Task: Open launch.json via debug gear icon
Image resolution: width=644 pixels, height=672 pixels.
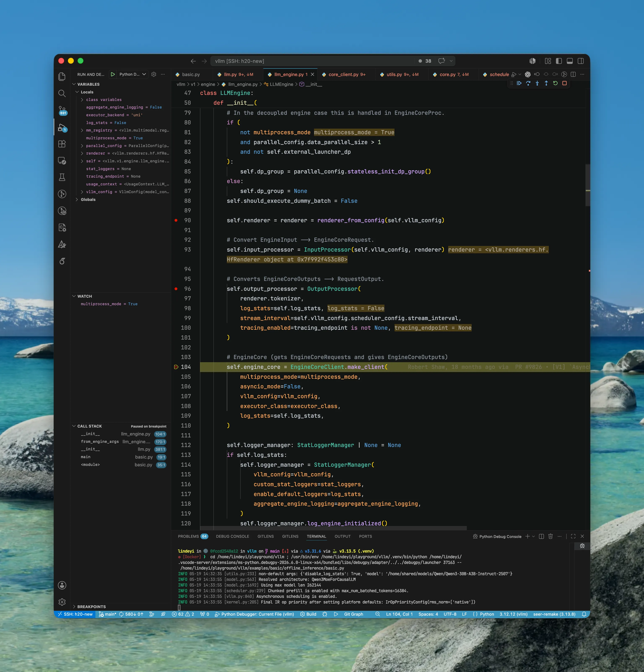Action: click(x=154, y=74)
